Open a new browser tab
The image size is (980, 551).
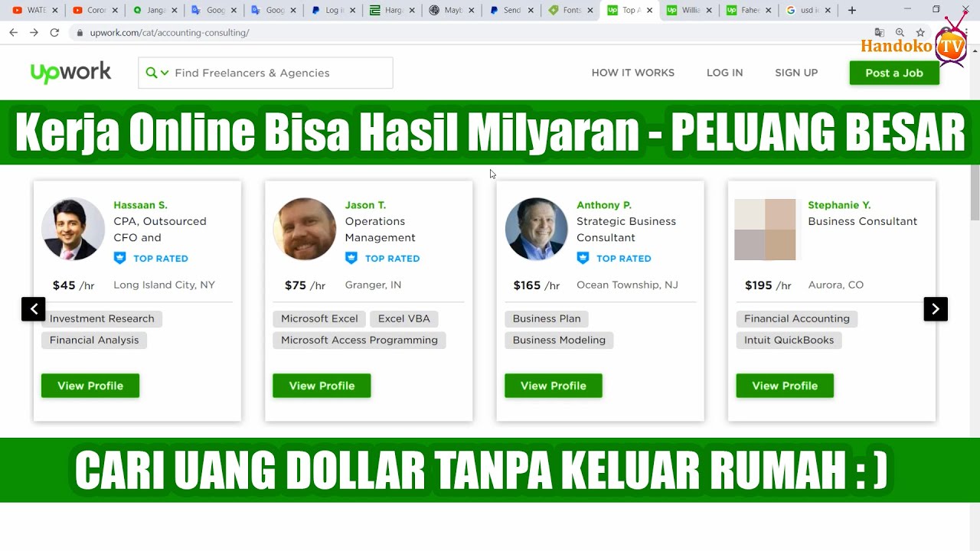click(851, 11)
